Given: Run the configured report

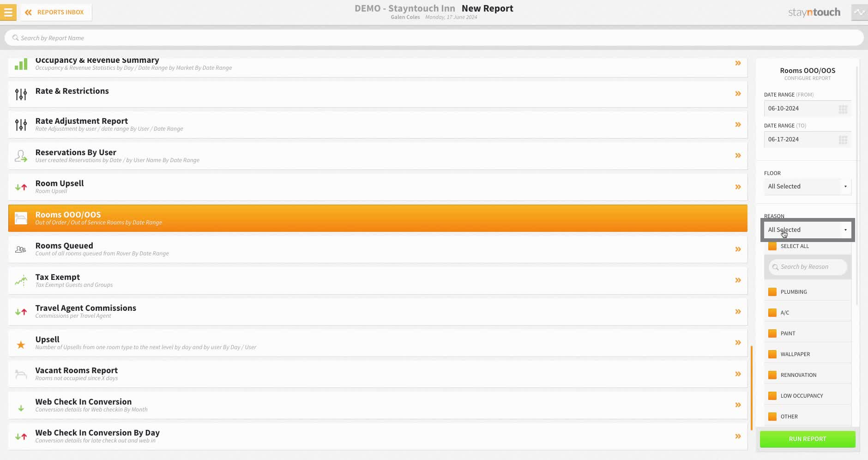Looking at the screenshot, I should click(x=808, y=439).
